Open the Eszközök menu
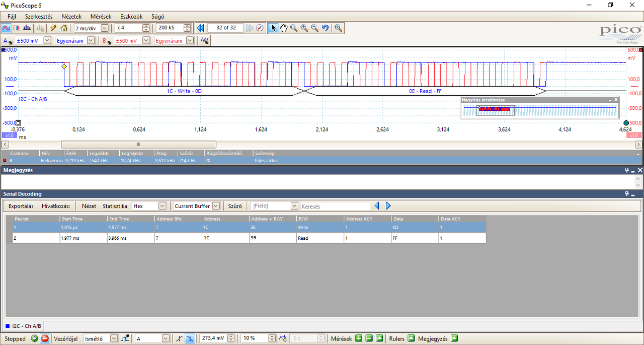This screenshot has width=644, height=345. coord(132,17)
